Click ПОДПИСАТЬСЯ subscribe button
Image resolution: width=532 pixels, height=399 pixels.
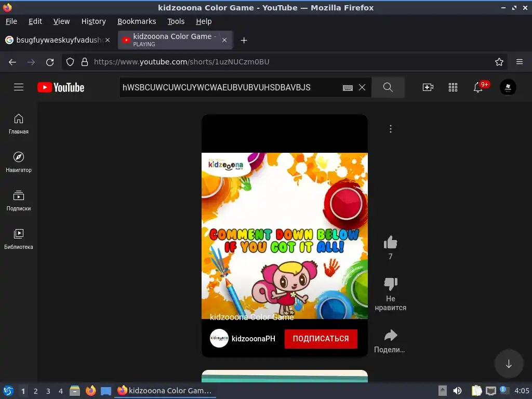(321, 339)
